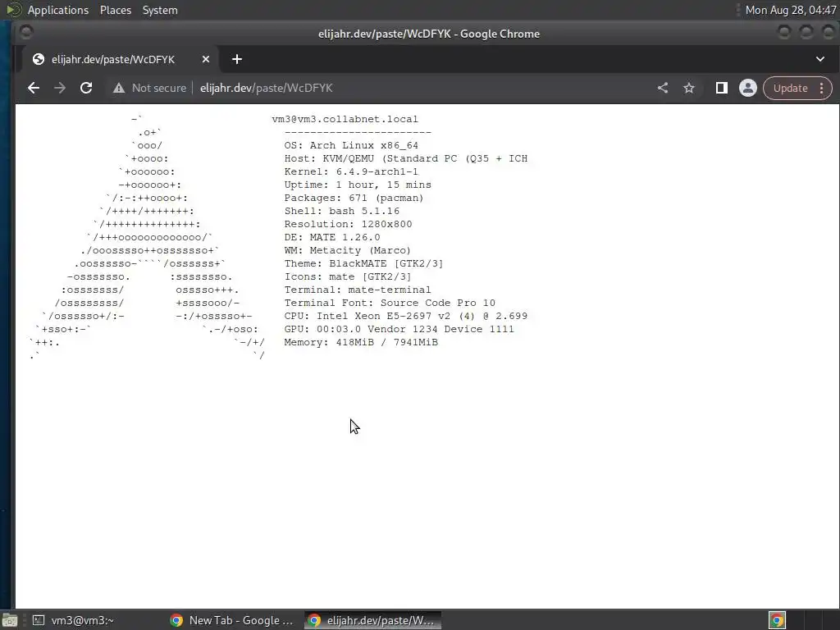
Task: Click the 'Packages: 671 (pacman)' line
Action: pos(354,198)
